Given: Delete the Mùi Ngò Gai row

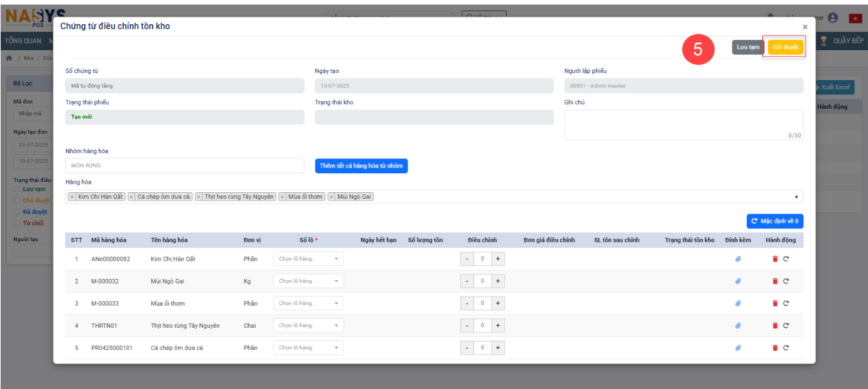Looking at the screenshot, I should coord(775,281).
